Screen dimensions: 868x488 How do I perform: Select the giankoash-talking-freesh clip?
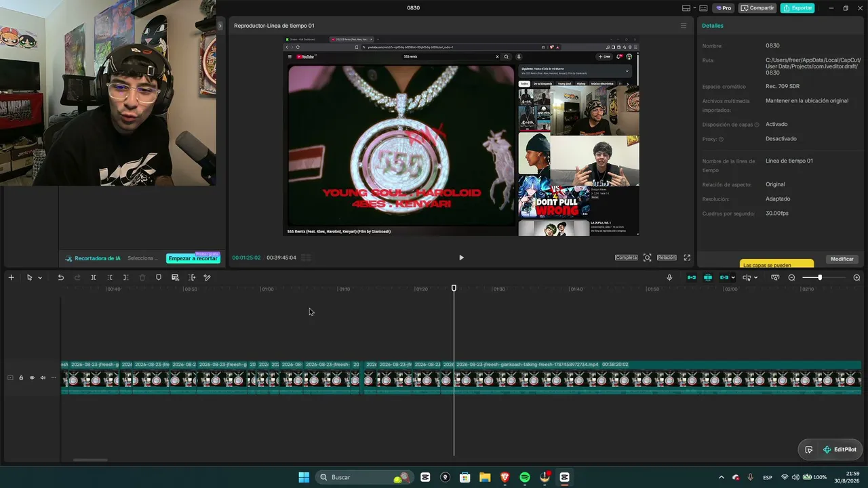(x=658, y=377)
